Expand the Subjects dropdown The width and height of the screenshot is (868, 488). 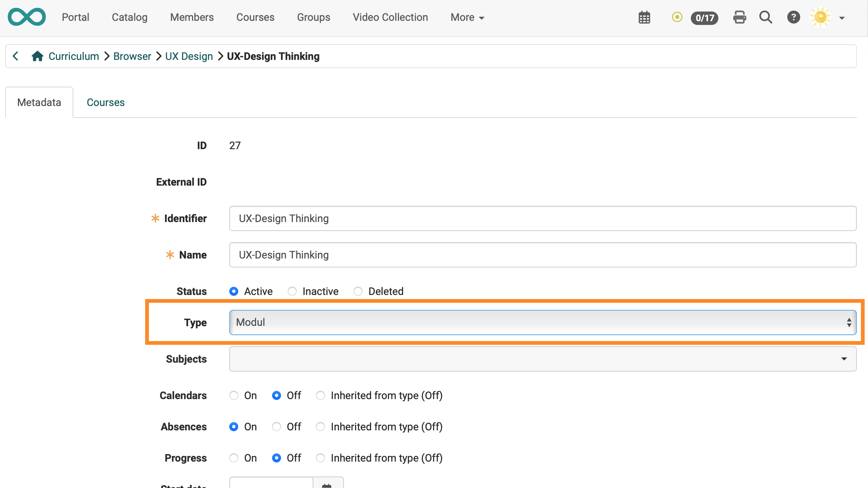(x=542, y=359)
